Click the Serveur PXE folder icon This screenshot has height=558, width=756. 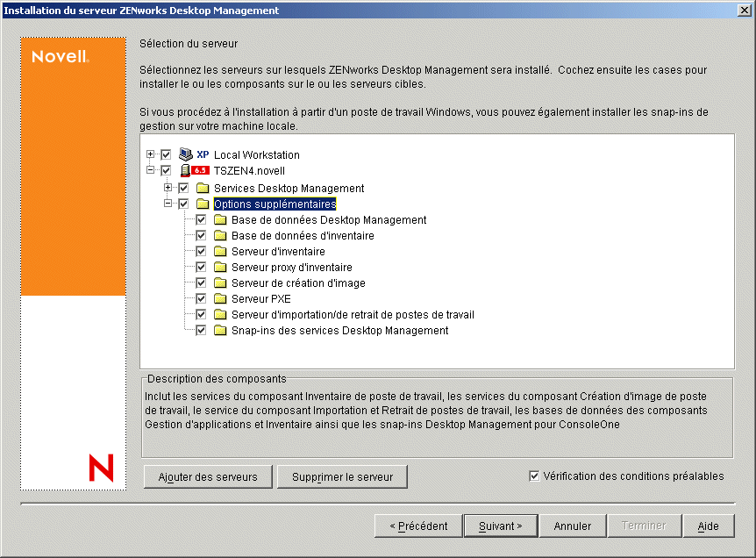point(221,298)
